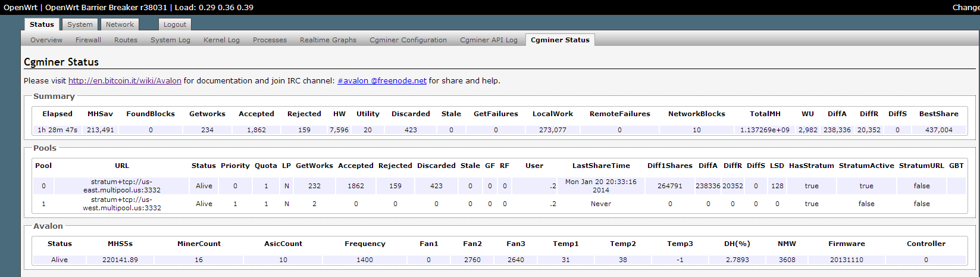Click Elapsed value 1h 28m 47s

pos(57,130)
